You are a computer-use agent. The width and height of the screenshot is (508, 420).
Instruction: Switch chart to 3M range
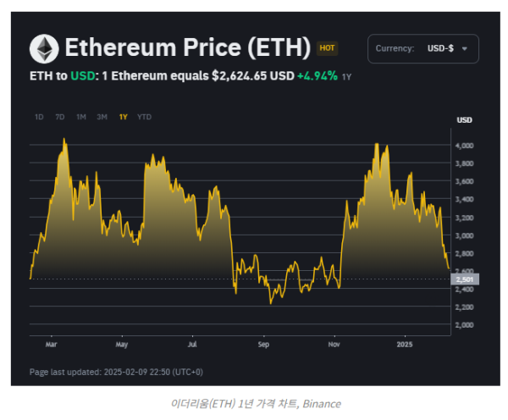point(102,116)
